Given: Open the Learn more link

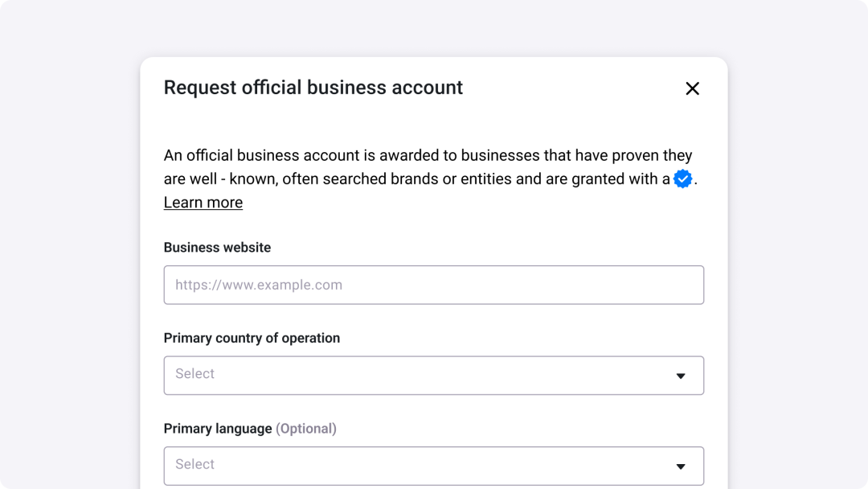Looking at the screenshot, I should pyautogui.click(x=203, y=203).
